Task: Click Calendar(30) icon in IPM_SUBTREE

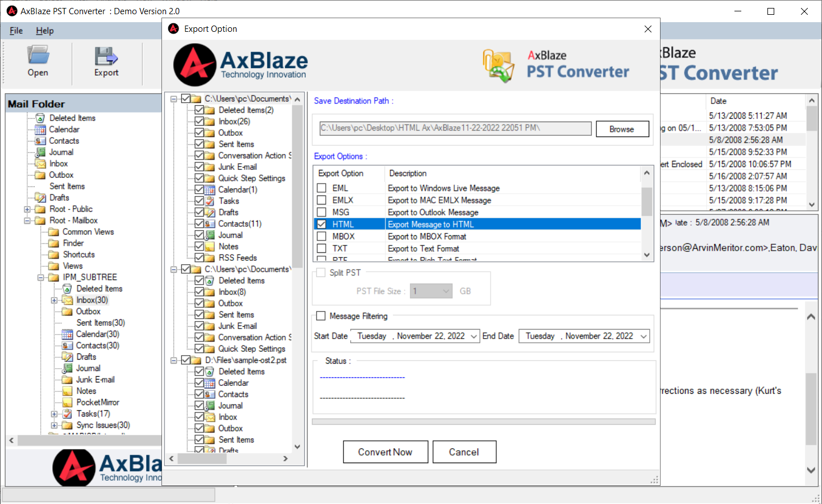Action: tap(68, 334)
